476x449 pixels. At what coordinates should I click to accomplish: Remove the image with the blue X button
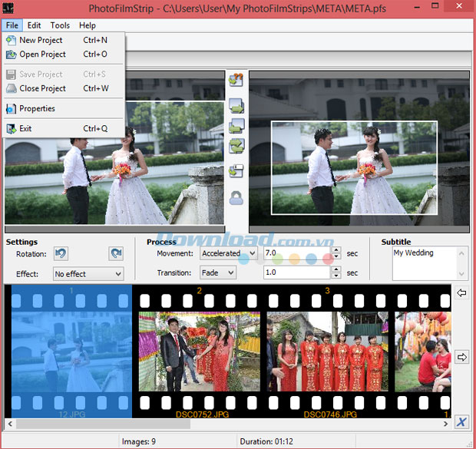461,422
